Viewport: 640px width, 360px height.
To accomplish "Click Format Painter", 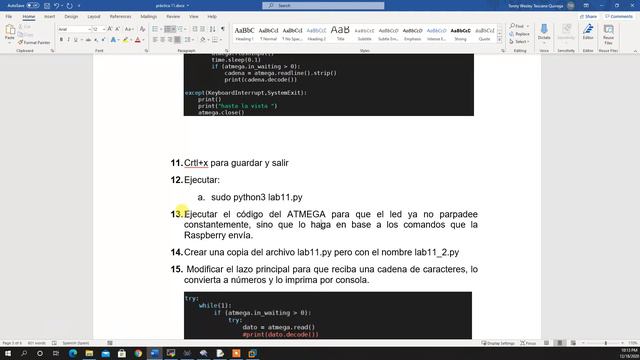I will pyautogui.click(x=34, y=42).
